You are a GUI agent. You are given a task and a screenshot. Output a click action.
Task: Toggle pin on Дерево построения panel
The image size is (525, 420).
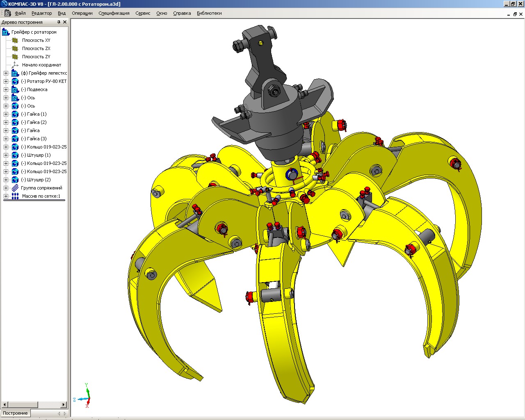pyautogui.click(x=59, y=22)
